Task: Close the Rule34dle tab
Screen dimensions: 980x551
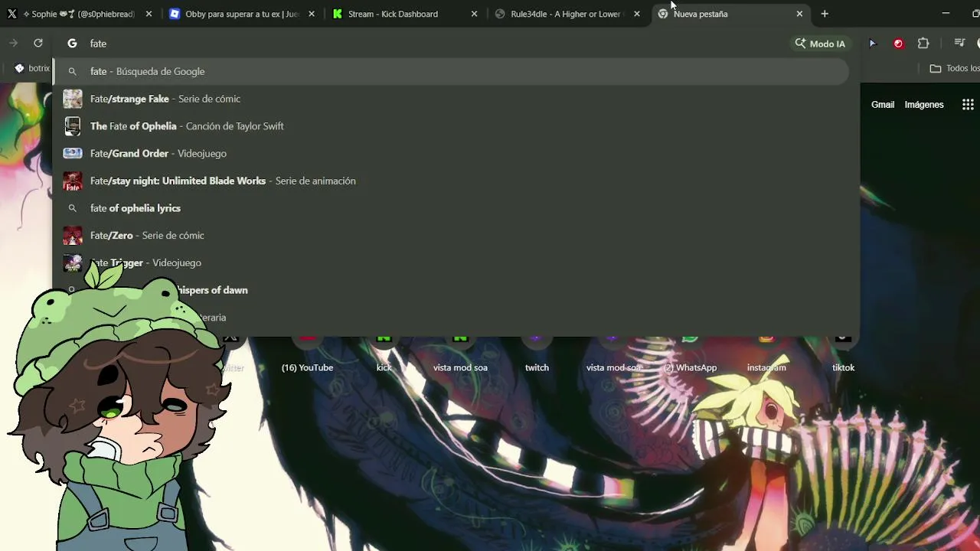Action: [x=637, y=14]
